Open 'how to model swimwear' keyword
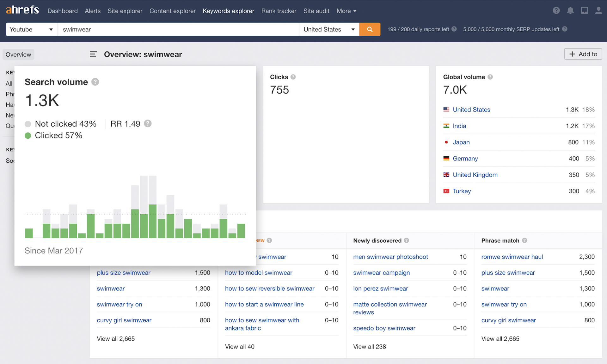The height and width of the screenshot is (364, 607). click(259, 273)
